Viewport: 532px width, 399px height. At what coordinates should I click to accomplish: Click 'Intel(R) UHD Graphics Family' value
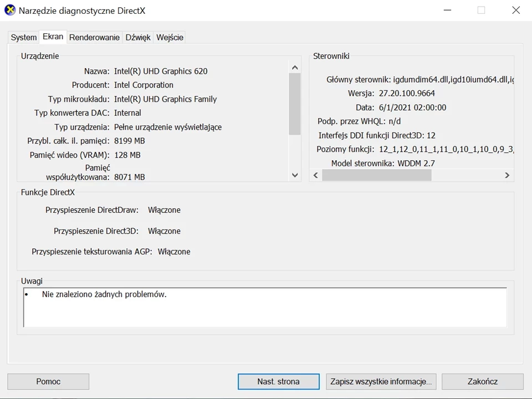tap(165, 99)
